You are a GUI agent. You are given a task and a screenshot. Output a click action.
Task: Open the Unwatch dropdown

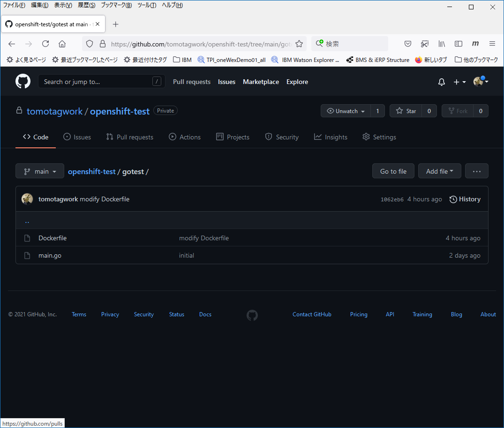[x=346, y=111]
